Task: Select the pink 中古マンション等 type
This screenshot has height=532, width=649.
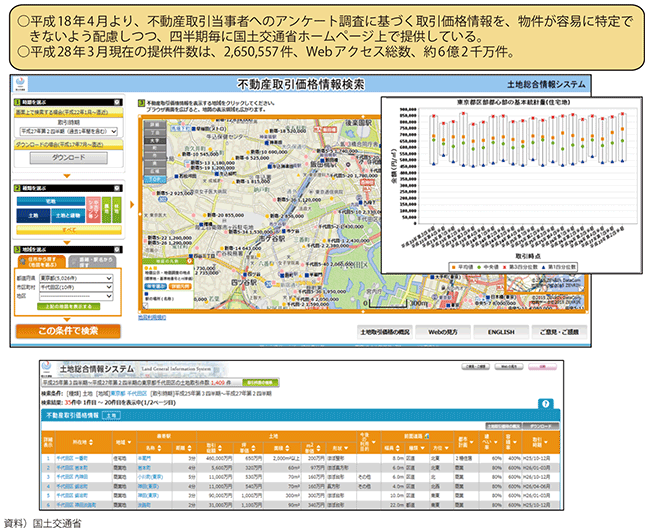Action: click(94, 210)
